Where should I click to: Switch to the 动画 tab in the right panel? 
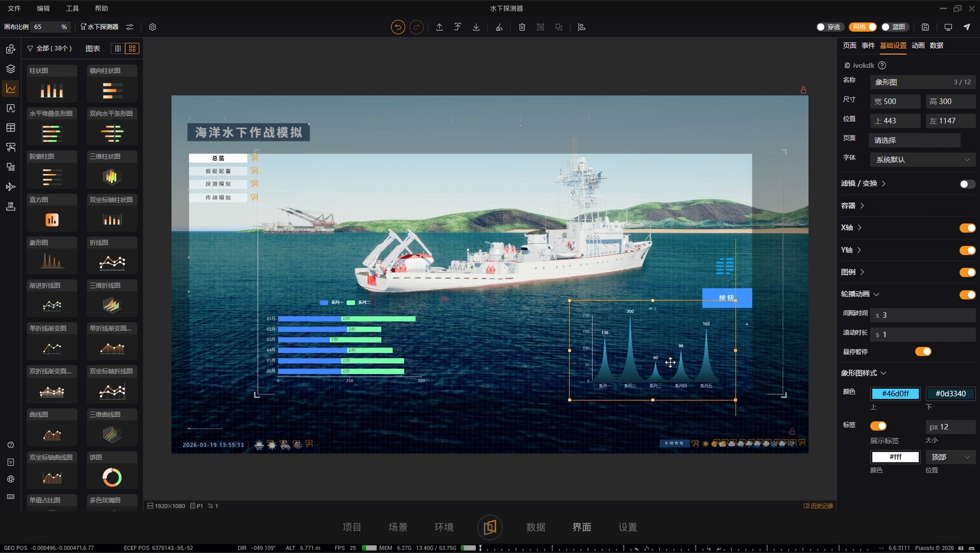[918, 45]
